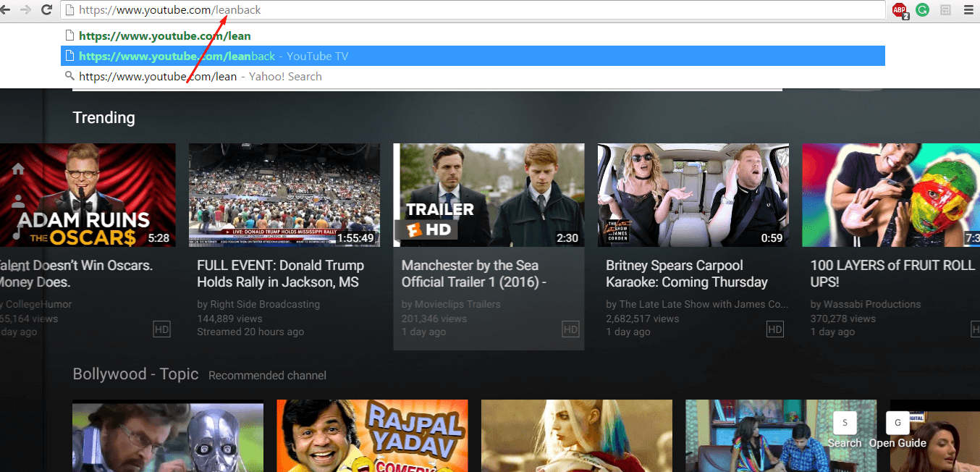Open Manchester by the Sea trailer thumbnail
Screen dimensions: 980x472
489,195
